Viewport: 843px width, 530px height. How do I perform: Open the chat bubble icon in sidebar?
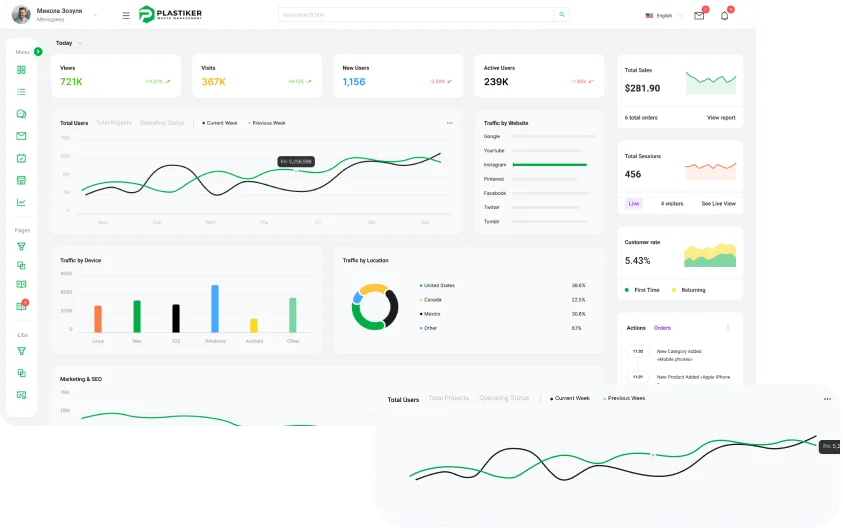tap(21, 114)
